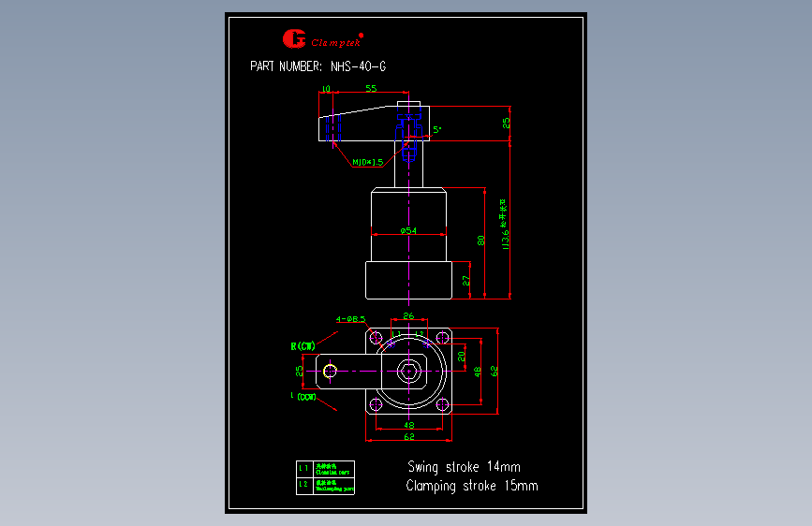Click the 'φ54' body diameter dimension
This screenshot has width=812, height=526.
coord(408,230)
